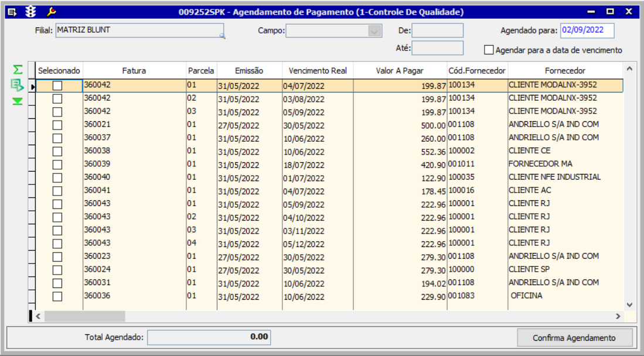Click Confirma Agendamento button
This screenshot has width=644, height=356.
click(x=574, y=338)
